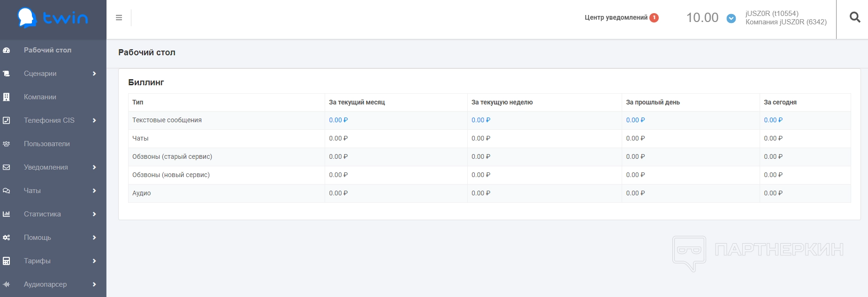Click the hamburger menu icon
This screenshot has height=297, width=868.
pyautogui.click(x=119, y=18)
